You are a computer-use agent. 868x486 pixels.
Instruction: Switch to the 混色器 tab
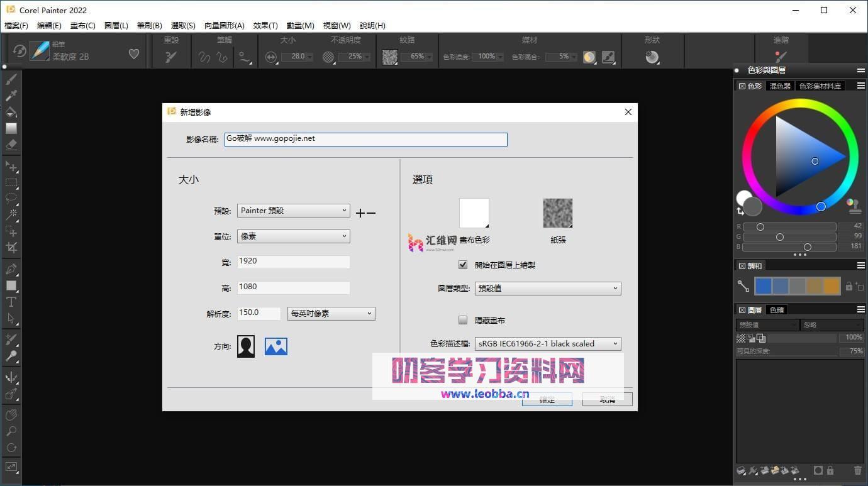point(780,86)
